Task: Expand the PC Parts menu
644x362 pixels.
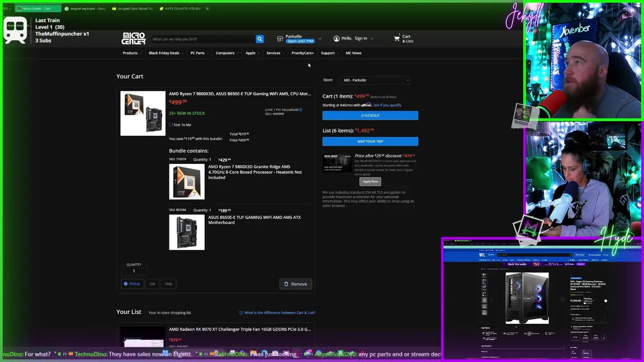Action: (199, 53)
